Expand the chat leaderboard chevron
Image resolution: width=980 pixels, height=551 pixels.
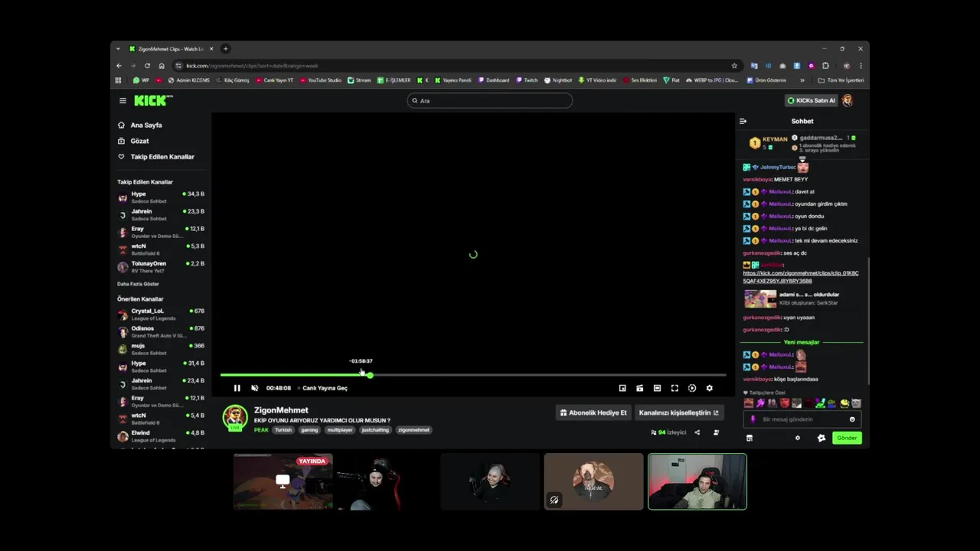coord(802,159)
